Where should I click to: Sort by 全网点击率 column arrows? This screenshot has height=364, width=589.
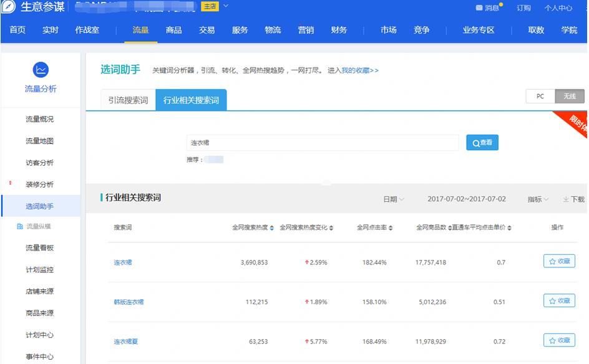point(391,228)
